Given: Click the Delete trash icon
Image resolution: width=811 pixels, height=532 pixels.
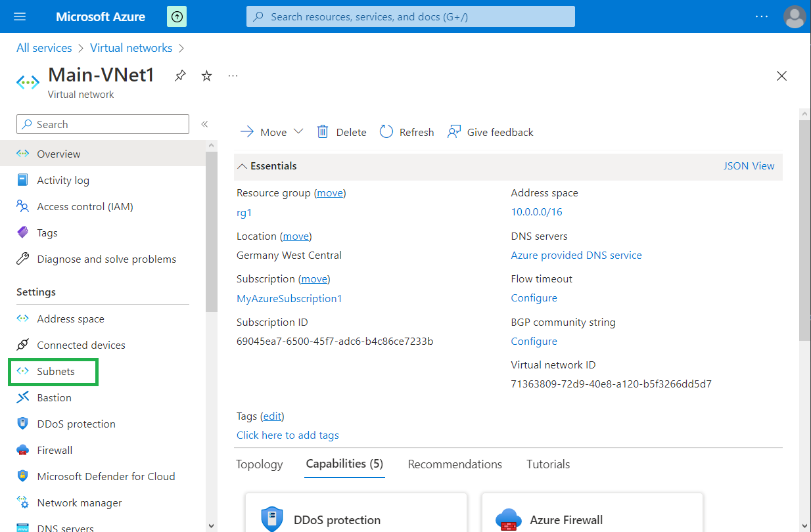Looking at the screenshot, I should pos(323,132).
